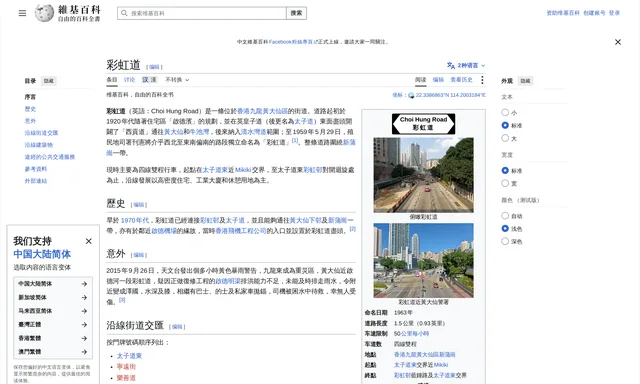Click the coordinates globe icon

[411, 95]
